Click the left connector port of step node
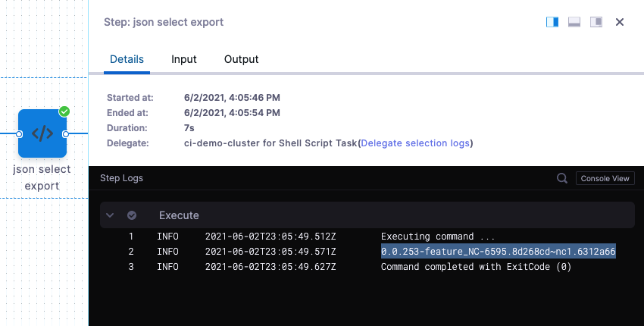The image size is (644, 326). click(x=19, y=133)
